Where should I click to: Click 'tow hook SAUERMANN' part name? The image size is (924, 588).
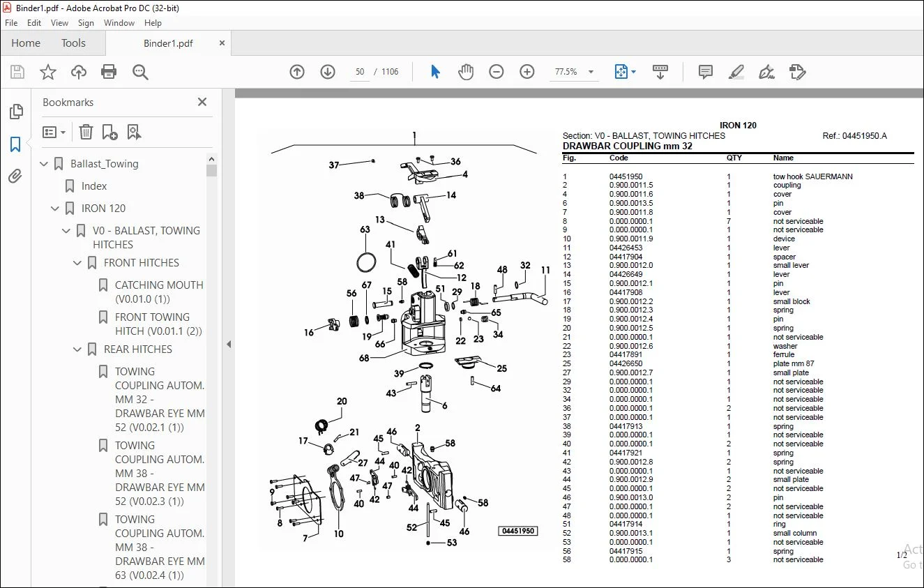tap(812, 176)
